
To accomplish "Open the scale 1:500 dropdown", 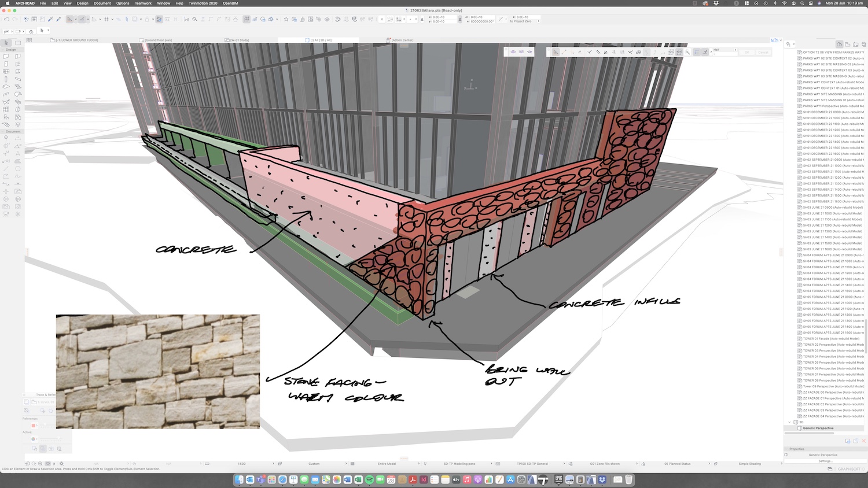I will pyautogui.click(x=241, y=464).
